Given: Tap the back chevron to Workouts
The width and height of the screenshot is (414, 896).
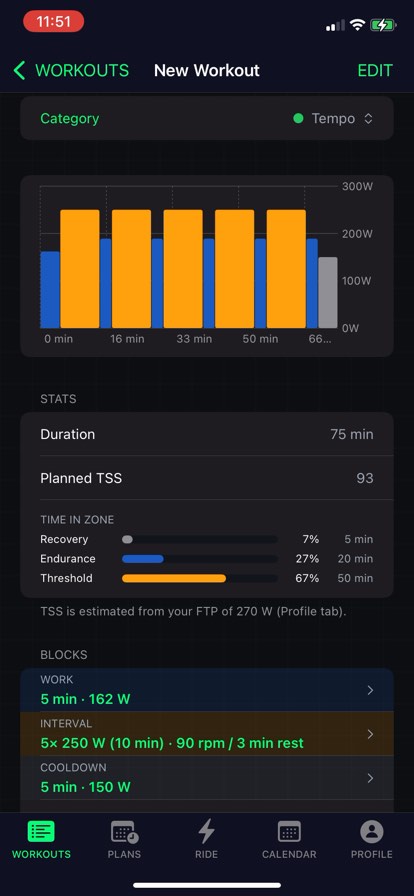Looking at the screenshot, I should 19,71.
